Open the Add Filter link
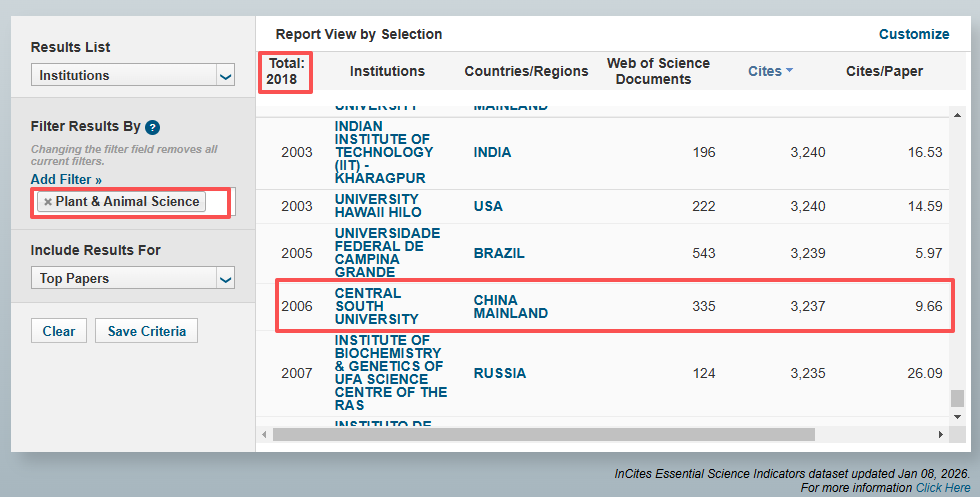The width and height of the screenshot is (980, 497). (x=66, y=179)
